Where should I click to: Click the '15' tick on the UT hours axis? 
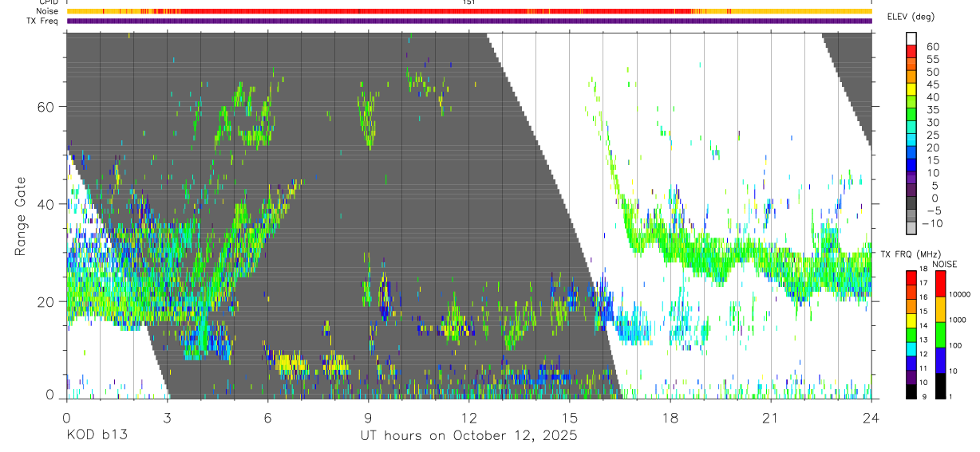[570, 418]
